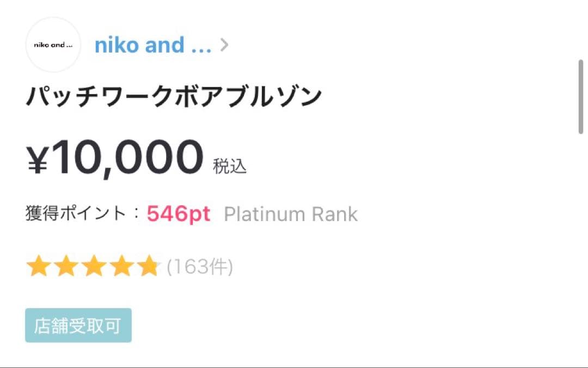Click inside the brand logo circle text
Screen dimensions: 588x368
52,45
